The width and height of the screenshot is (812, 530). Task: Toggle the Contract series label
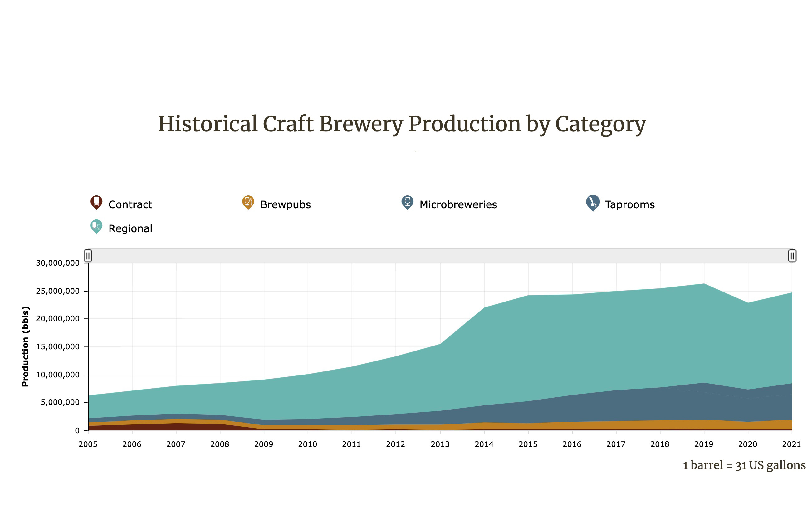130,204
